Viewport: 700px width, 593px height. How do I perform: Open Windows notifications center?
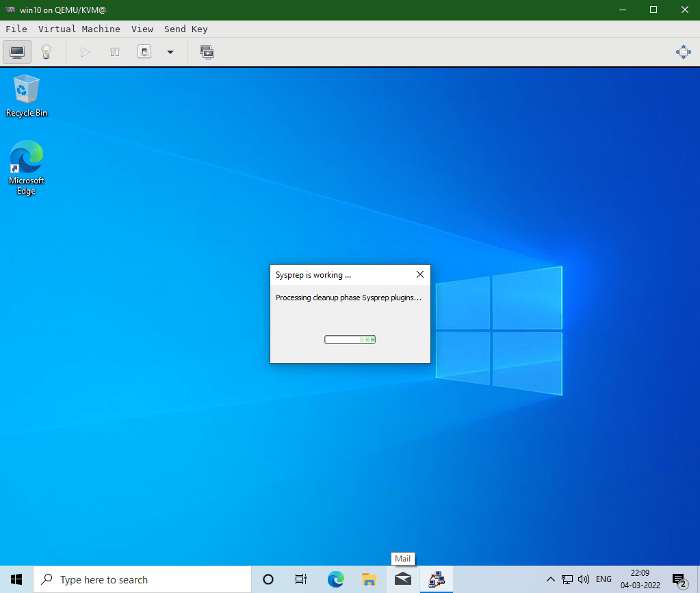click(679, 579)
